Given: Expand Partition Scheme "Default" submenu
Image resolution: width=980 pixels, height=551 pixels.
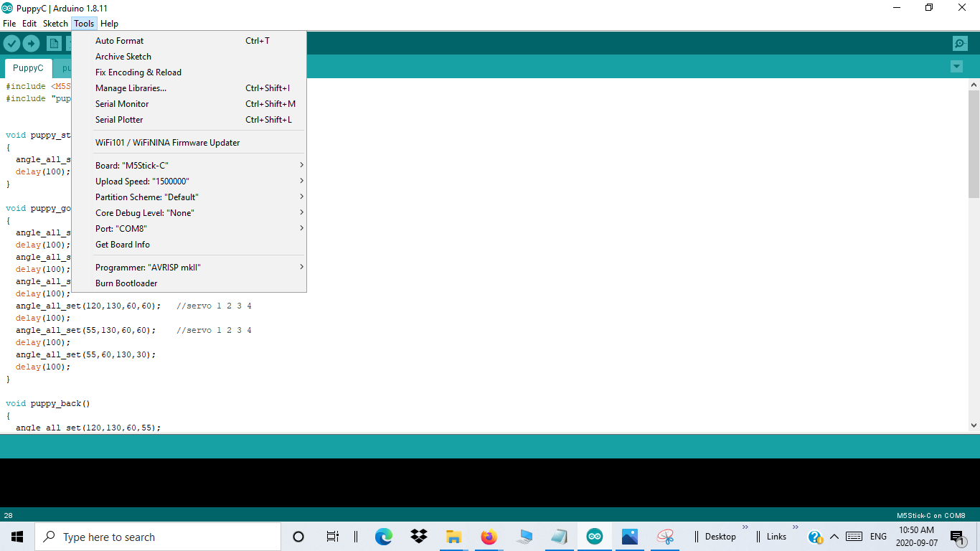Looking at the screenshot, I should (189, 197).
